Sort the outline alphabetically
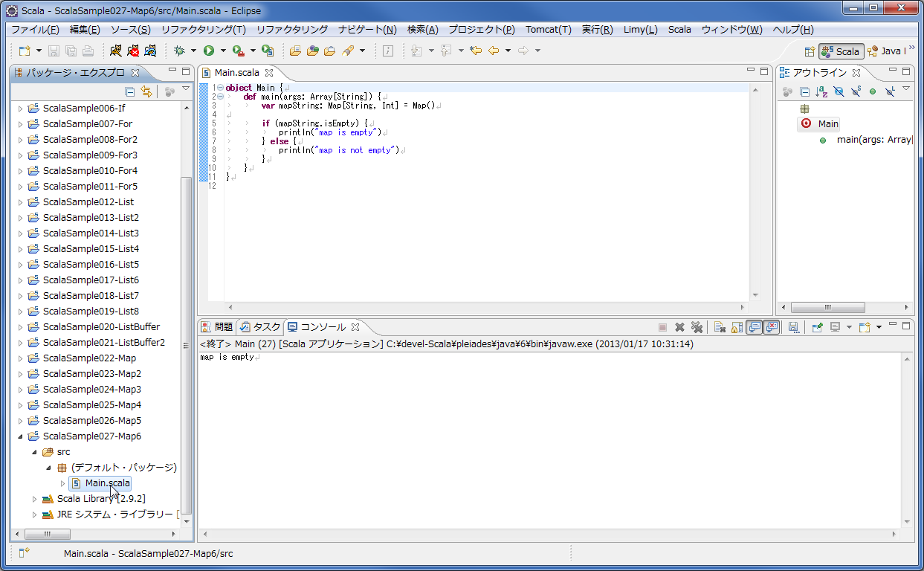The image size is (924, 571). pos(821,91)
